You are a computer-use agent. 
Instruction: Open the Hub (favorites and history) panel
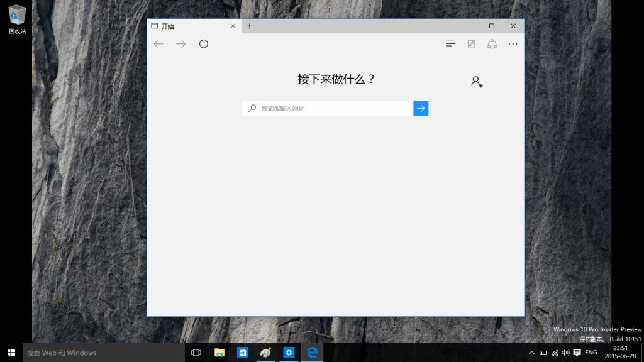pyautogui.click(x=450, y=43)
